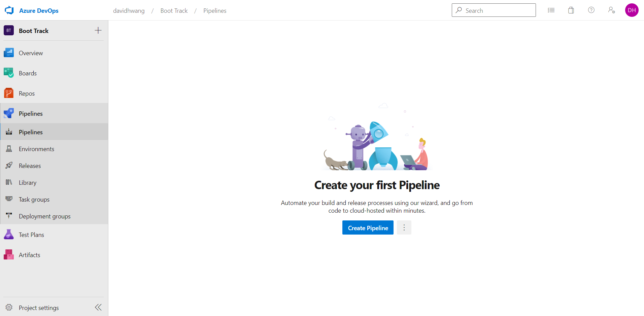
Task: Open the Library section
Action: 27,182
